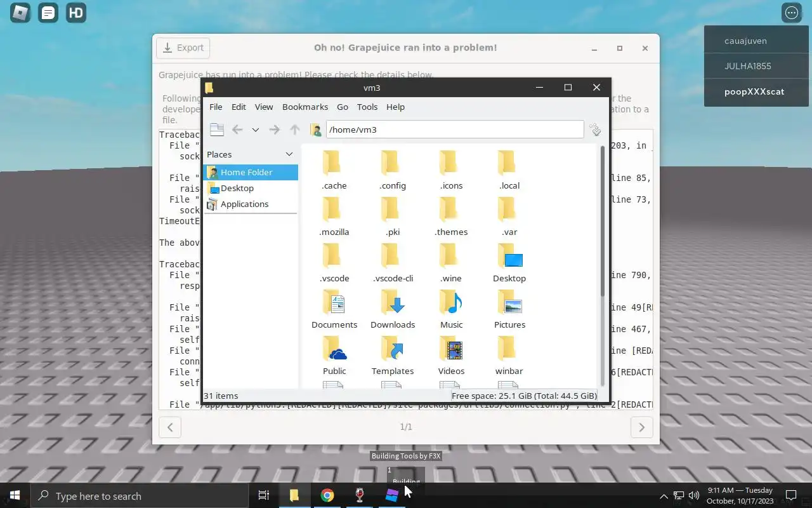Go to previous page in Grapejuice dialog

pyautogui.click(x=170, y=427)
